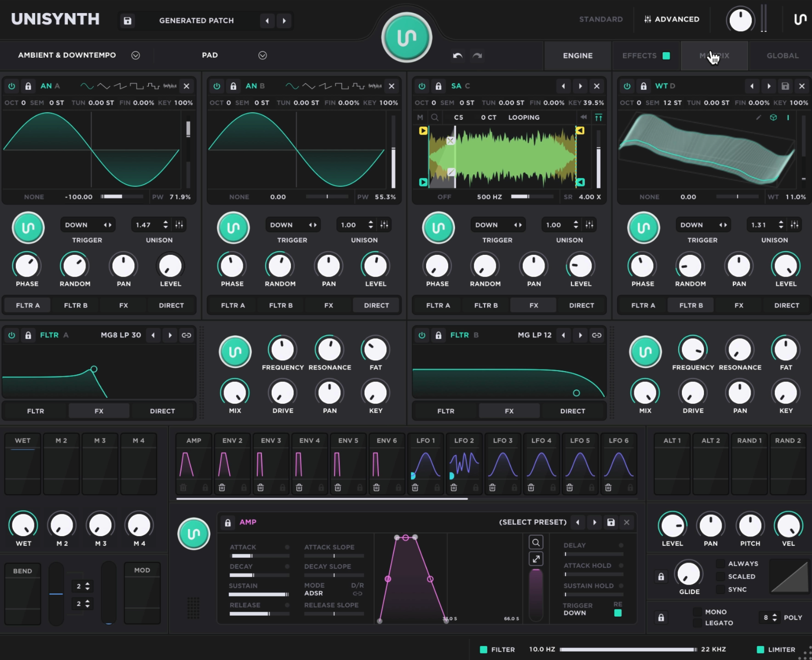Toggle the lock on the AMP envelope
Viewport: 812px width, 660px height.
tap(228, 522)
